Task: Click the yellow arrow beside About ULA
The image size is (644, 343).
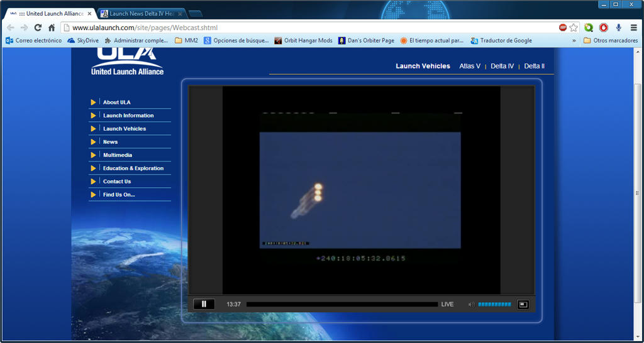Action: click(93, 102)
